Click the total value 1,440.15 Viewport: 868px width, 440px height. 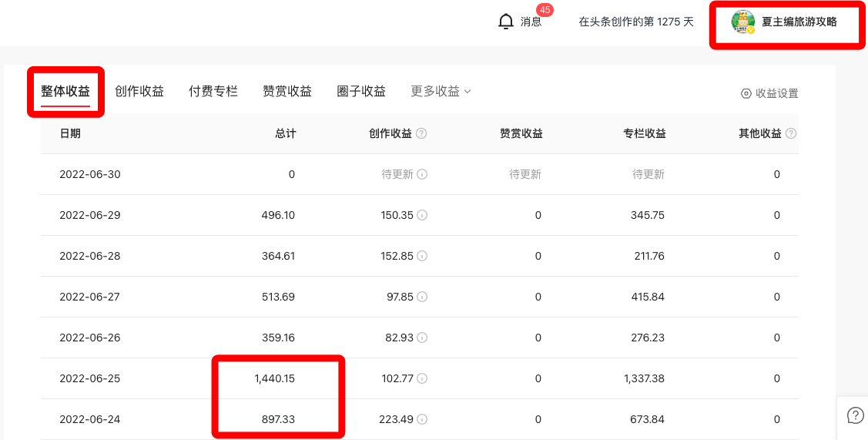point(275,378)
